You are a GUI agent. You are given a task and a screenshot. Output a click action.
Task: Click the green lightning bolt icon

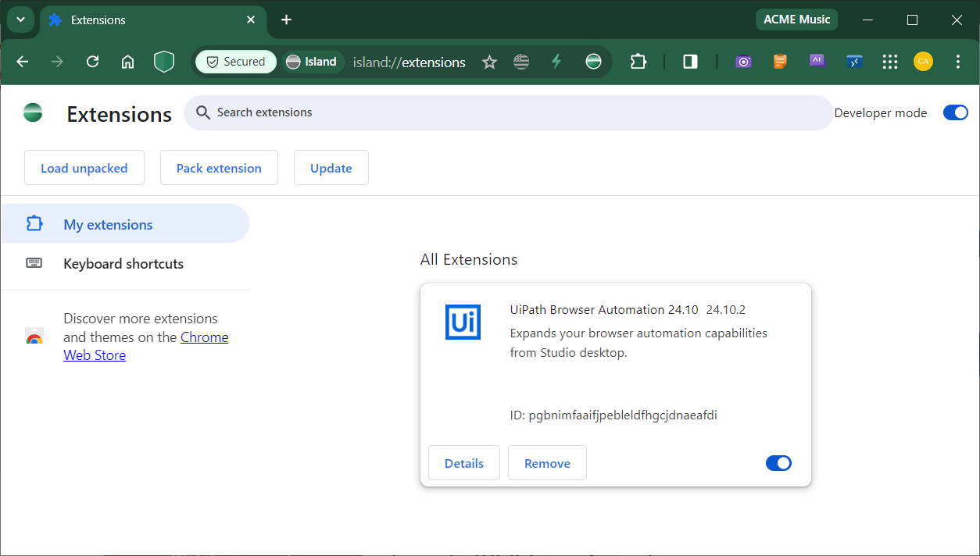coord(556,61)
